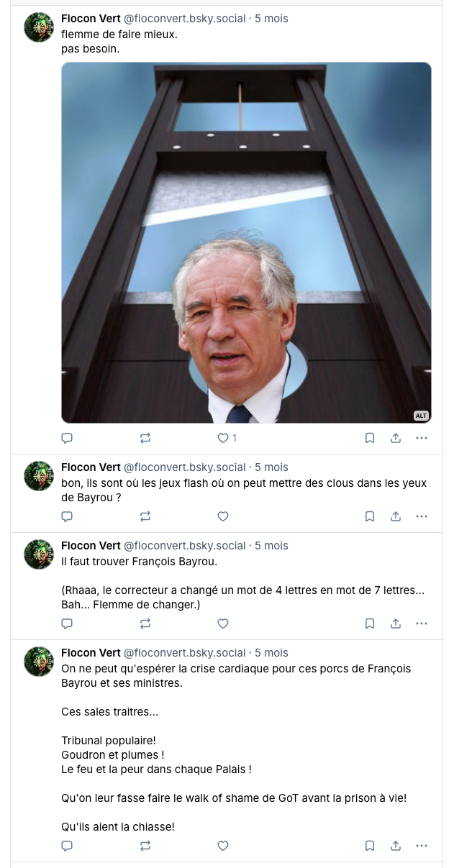Like the 'Tribunal populaire' post
454x868 pixels.
click(223, 846)
